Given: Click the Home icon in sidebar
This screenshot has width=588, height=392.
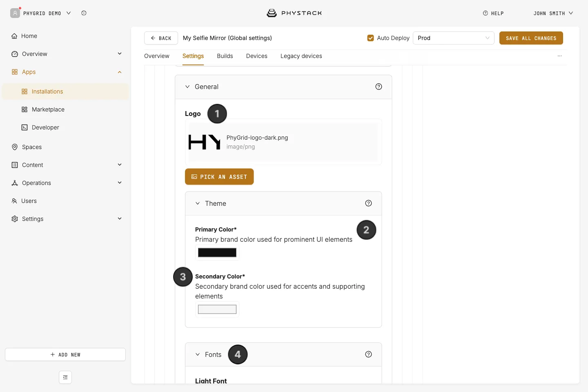Looking at the screenshot, I should [14, 36].
